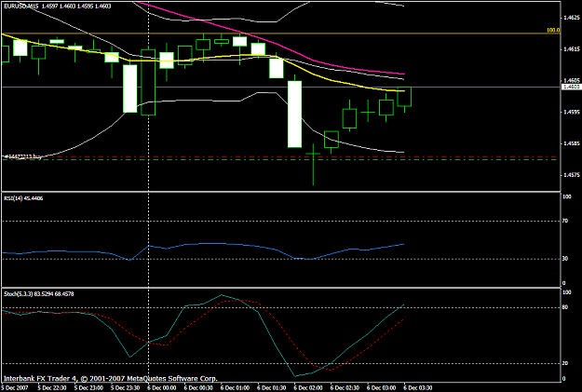Image resolution: width=582 pixels, height=392 pixels.
Task: Click the last green candle touching price line
Action: (404, 97)
